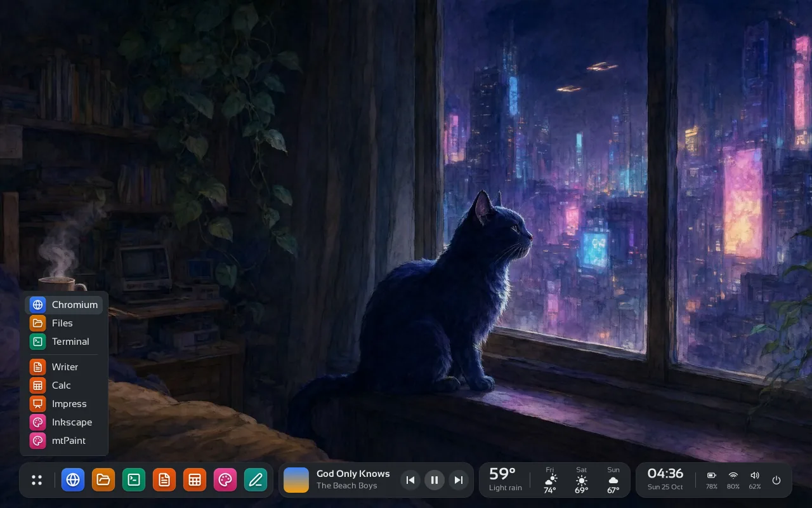Launch Writer document icon in dock

164,480
